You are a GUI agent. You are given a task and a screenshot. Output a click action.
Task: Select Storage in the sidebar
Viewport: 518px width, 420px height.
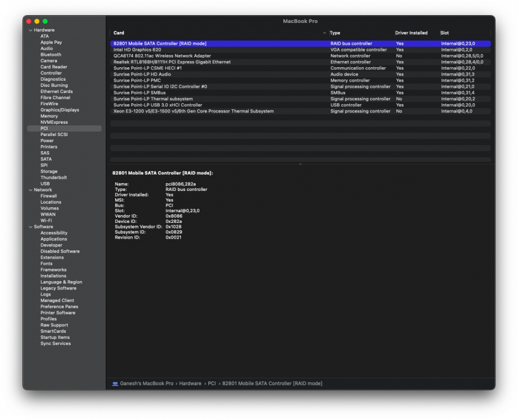tap(49, 171)
